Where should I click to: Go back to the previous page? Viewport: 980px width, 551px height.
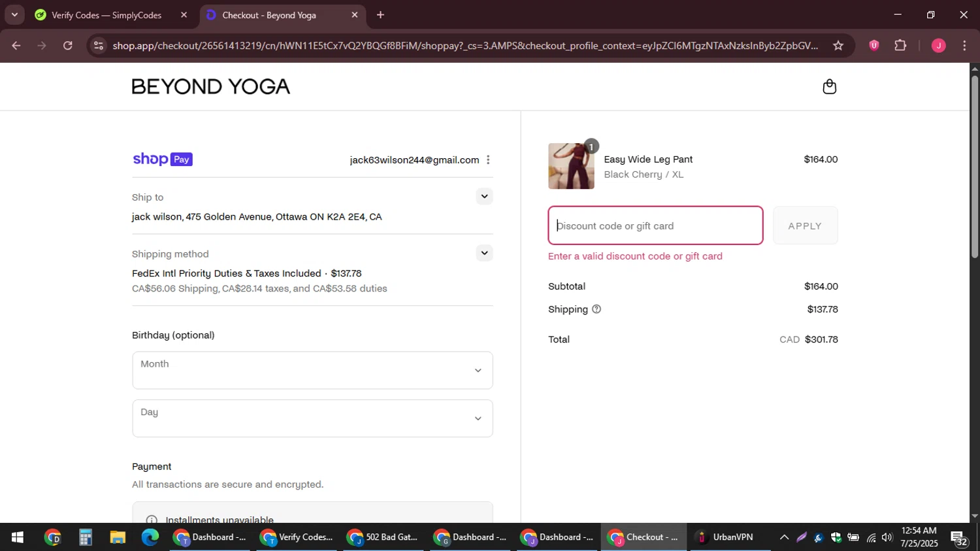[16, 46]
